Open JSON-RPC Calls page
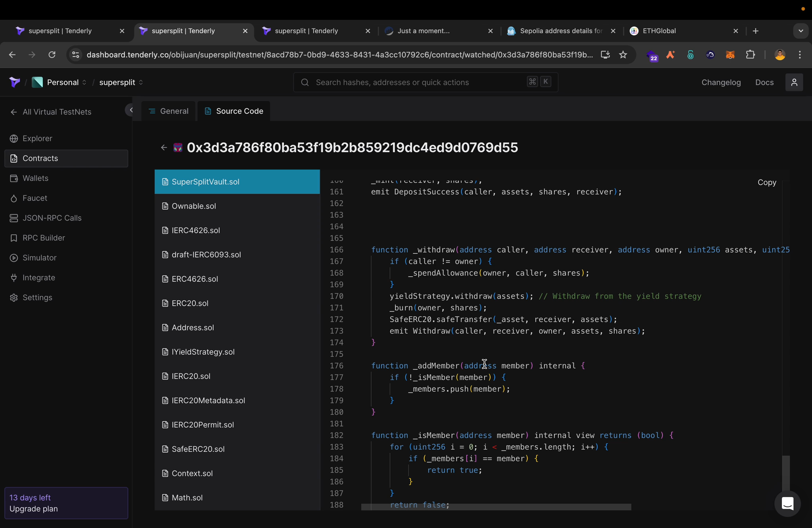Image resolution: width=812 pixels, height=528 pixels. 66,218
